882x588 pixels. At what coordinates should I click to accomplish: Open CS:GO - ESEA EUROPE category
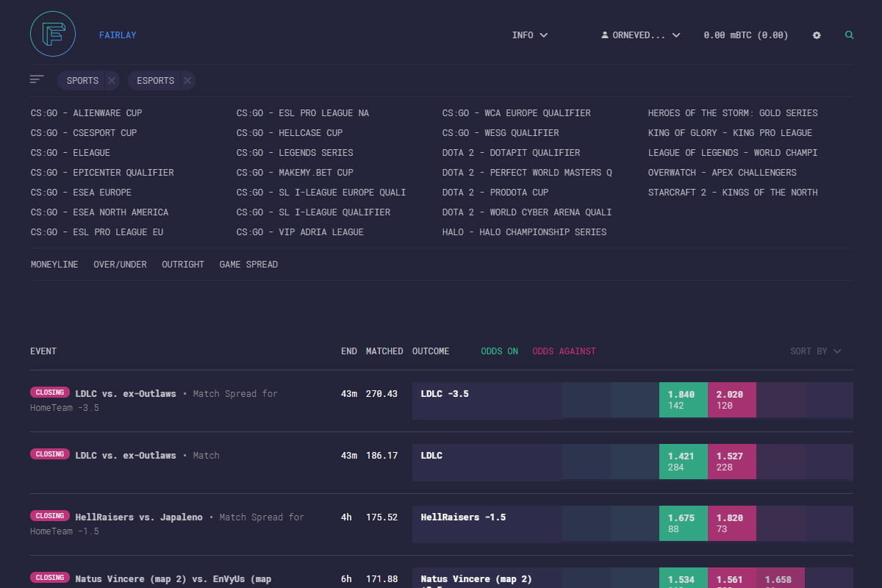pos(81,193)
